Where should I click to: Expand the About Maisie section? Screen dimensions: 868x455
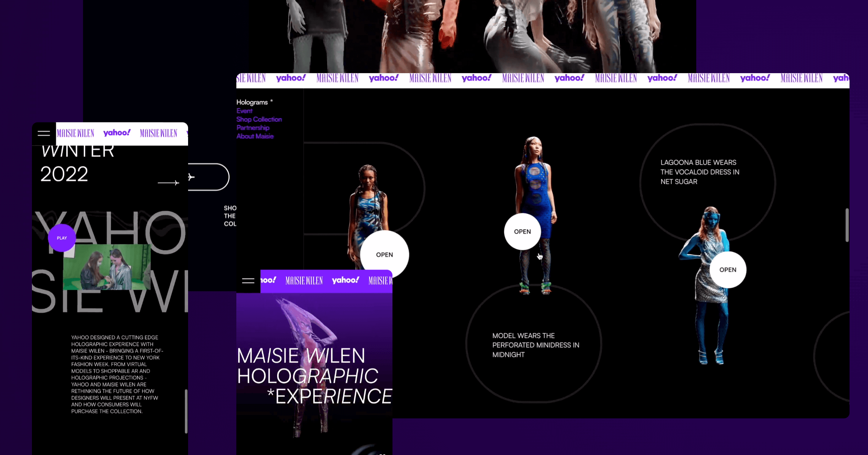[255, 136]
